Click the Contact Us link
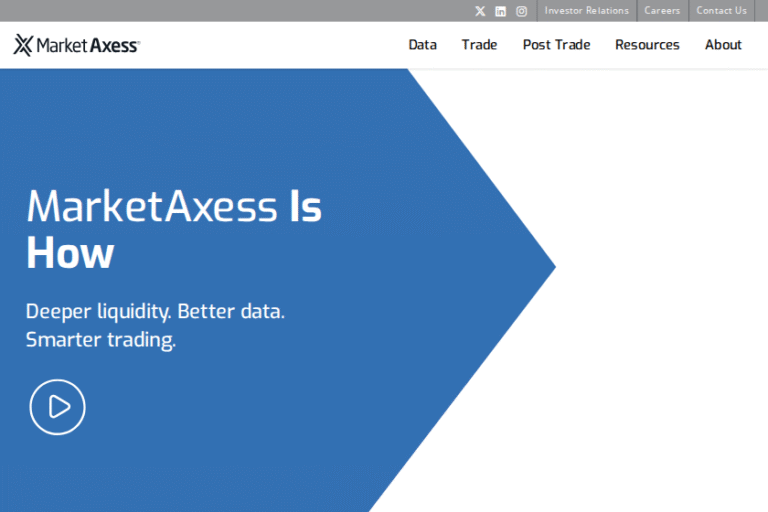 (x=721, y=11)
